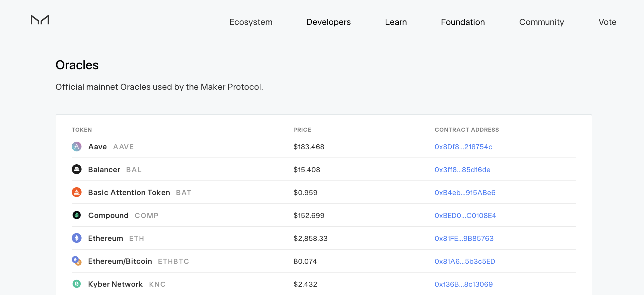Click the Basic Attention Token icon
Image resolution: width=644 pixels, height=295 pixels.
[x=77, y=192]
